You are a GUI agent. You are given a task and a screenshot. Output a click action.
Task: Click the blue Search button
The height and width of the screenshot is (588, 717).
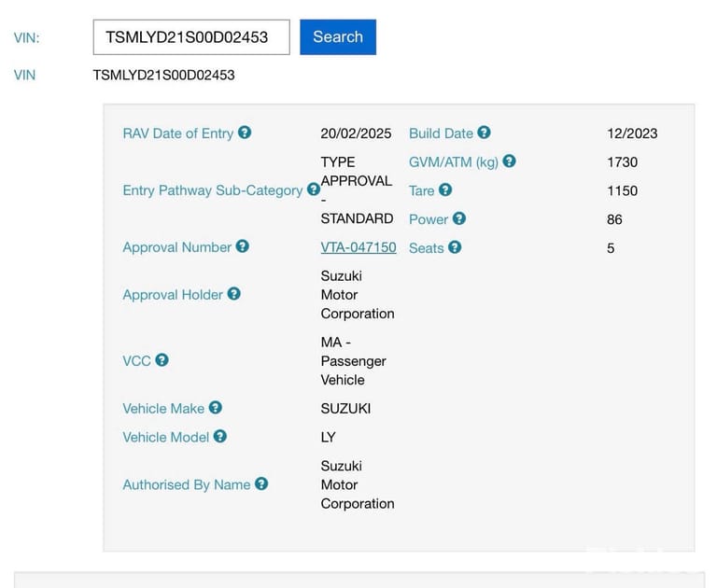click(338, 37)
